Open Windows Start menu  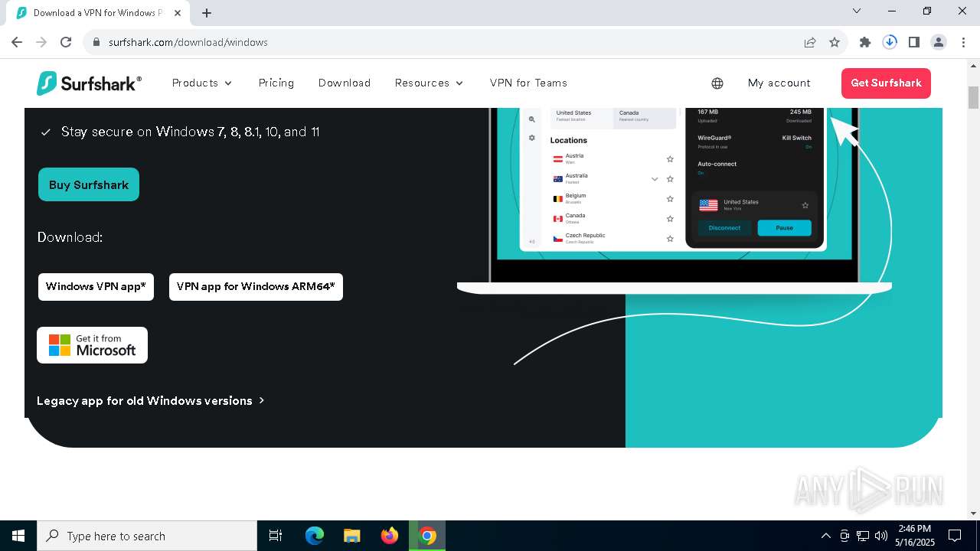[x=18, y=536]
